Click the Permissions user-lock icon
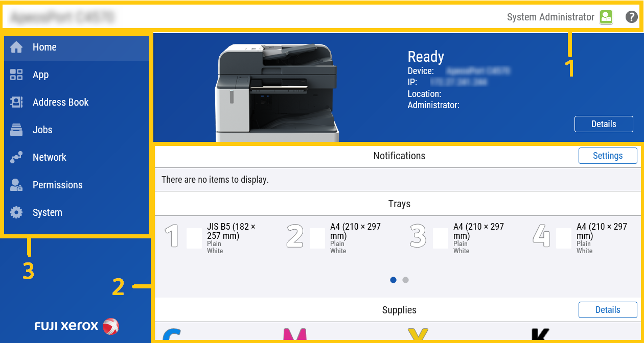Viewport: 644px width, 343px height. (16, 185)
